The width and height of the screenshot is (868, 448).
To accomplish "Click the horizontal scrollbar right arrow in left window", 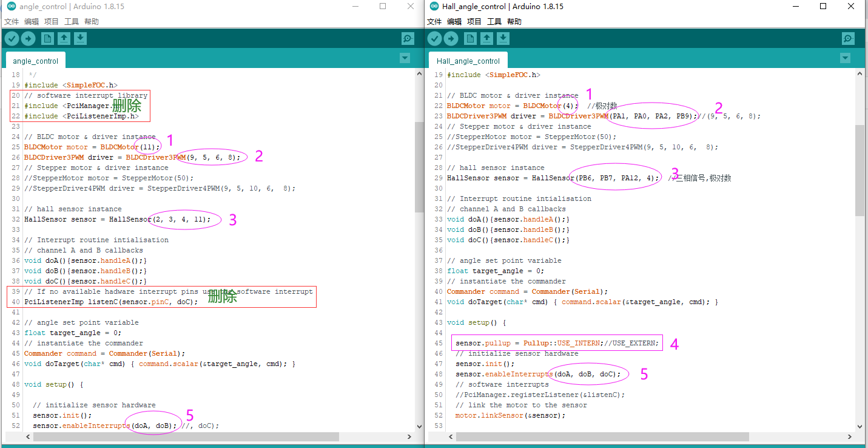I will tap(411, 436).
